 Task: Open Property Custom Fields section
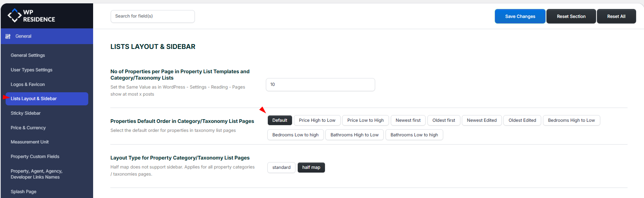click(x=35, y=157)
